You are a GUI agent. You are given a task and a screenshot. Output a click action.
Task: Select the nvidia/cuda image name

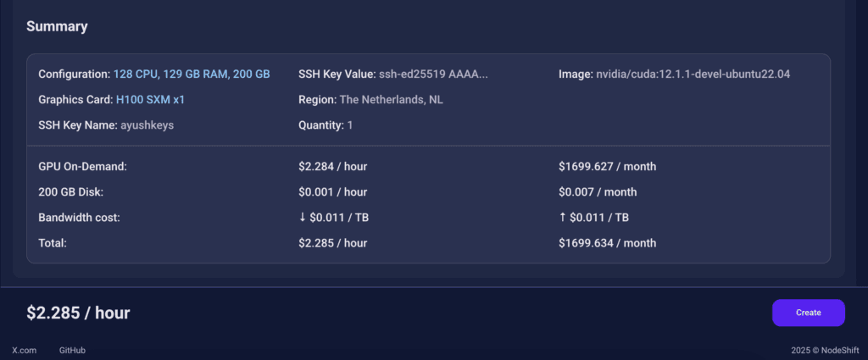coord(694,75)
